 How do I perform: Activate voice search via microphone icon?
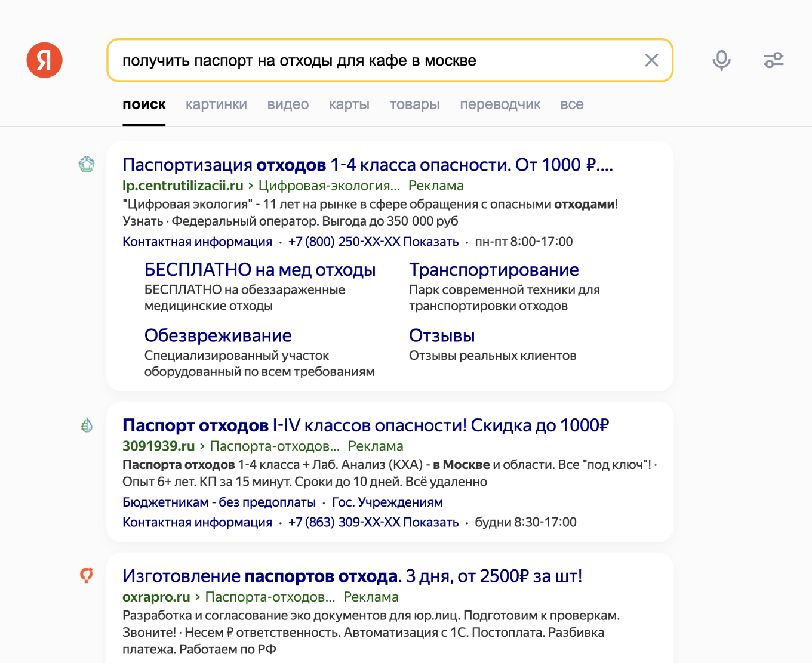tap(721, 60)
